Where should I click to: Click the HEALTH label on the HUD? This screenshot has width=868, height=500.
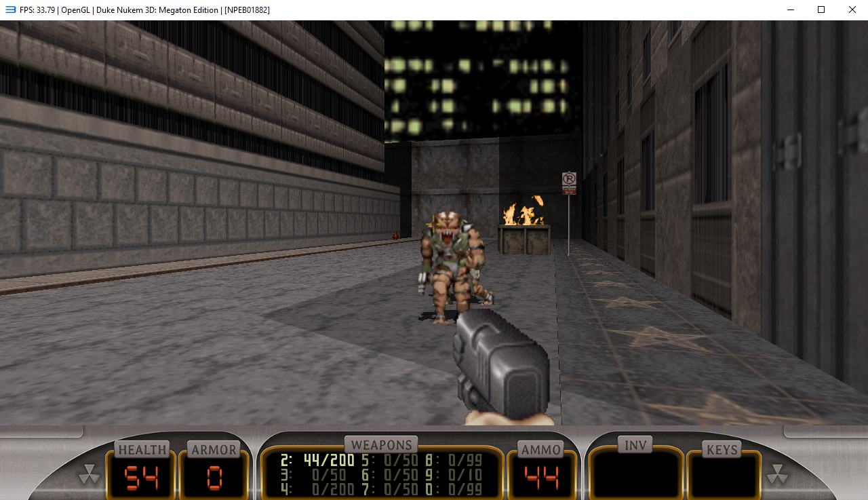(142, 449)
